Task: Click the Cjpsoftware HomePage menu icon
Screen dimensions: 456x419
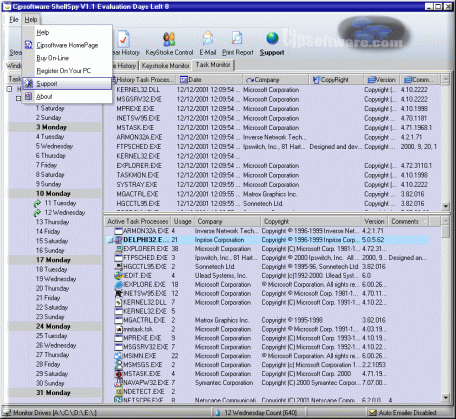Action: tap(29, 45)
